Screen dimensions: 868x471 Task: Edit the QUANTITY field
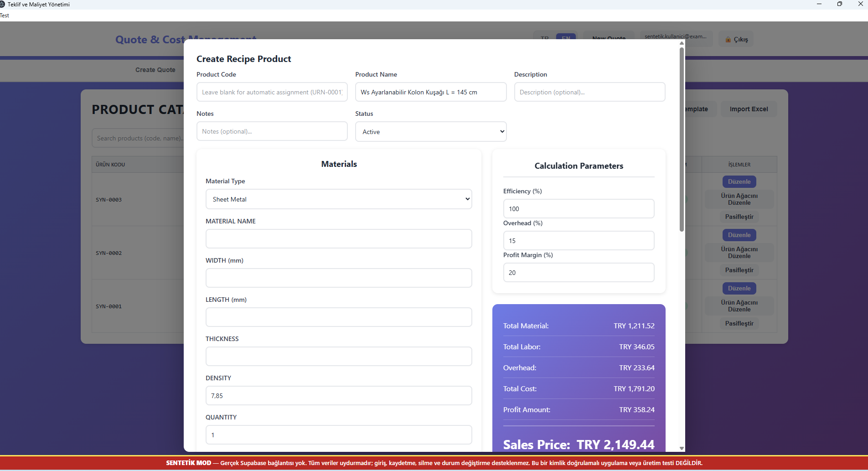click(339, 435)
